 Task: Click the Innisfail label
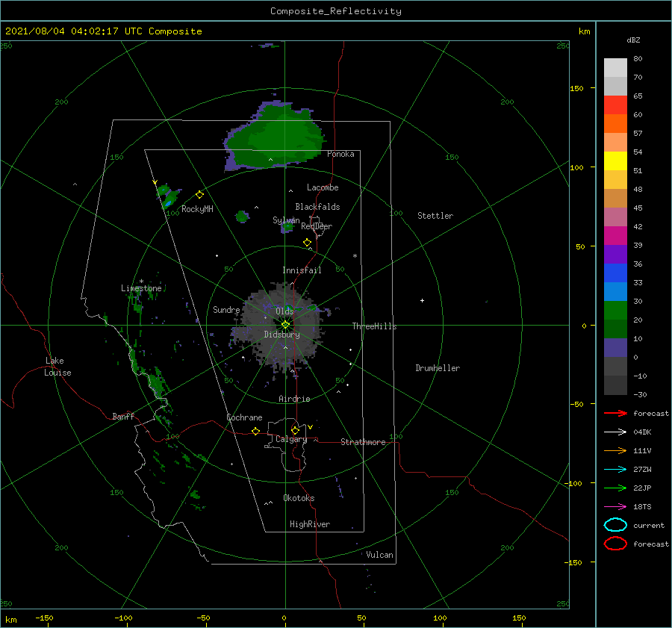click(x=302, y=270)
